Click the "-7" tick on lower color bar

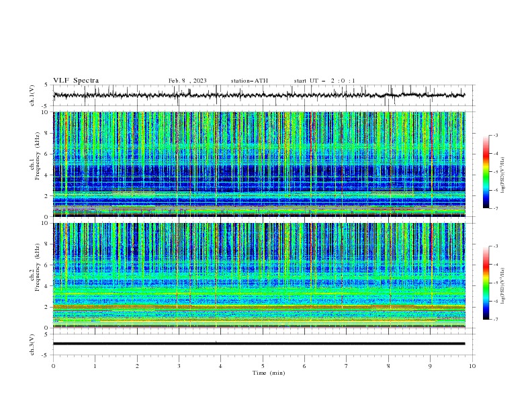click(x=495, y=320)
